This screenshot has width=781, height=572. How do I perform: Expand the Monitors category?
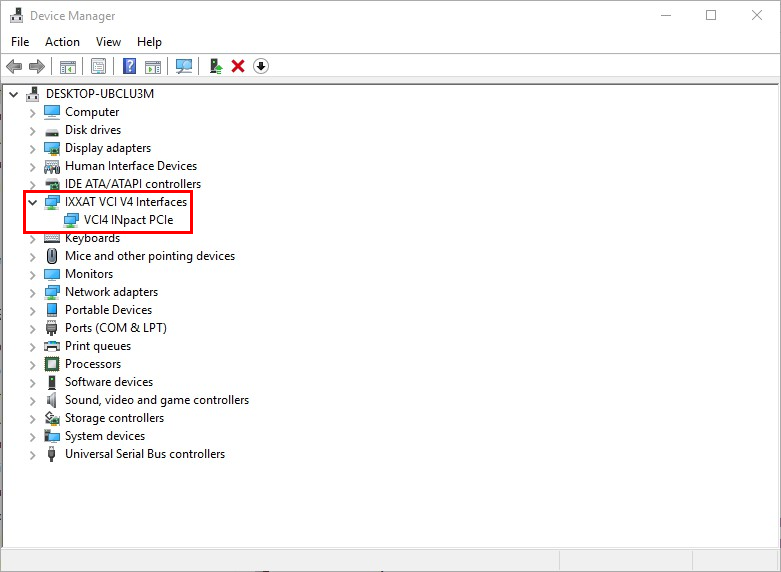[x=33, y=275]
